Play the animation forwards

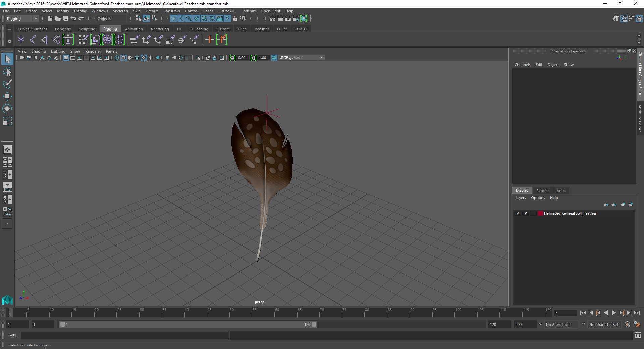click(613, 313)
